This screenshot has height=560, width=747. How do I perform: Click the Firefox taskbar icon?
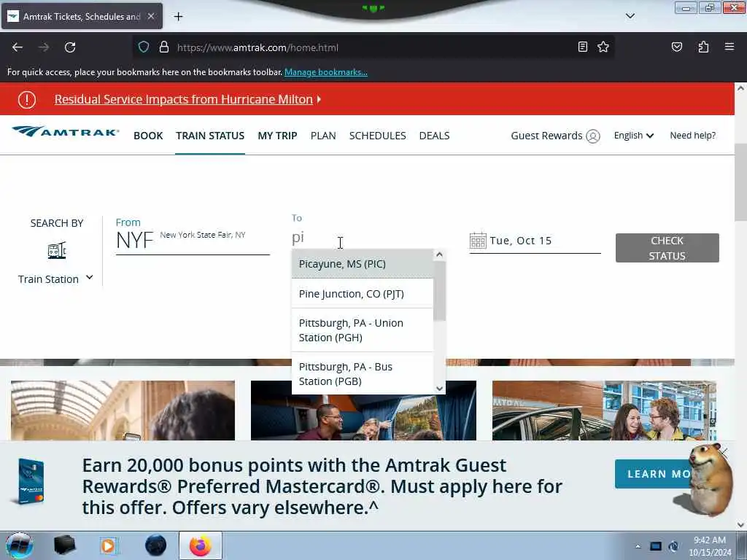pos(201,545)
